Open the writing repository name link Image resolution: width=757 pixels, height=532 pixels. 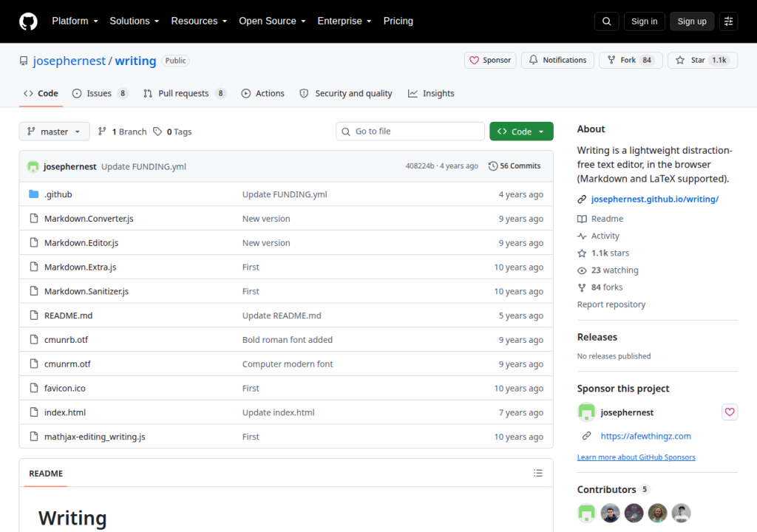(135, 61)
